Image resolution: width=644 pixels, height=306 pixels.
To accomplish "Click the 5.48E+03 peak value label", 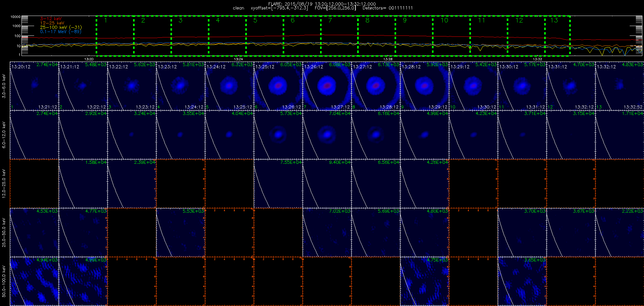I will (96, 64).
